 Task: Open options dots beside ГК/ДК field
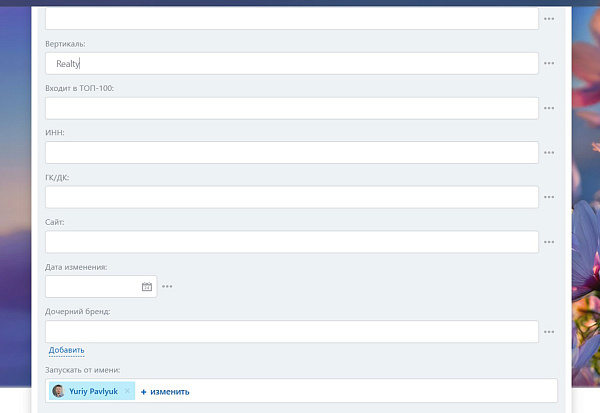click(x=549, y=197)
